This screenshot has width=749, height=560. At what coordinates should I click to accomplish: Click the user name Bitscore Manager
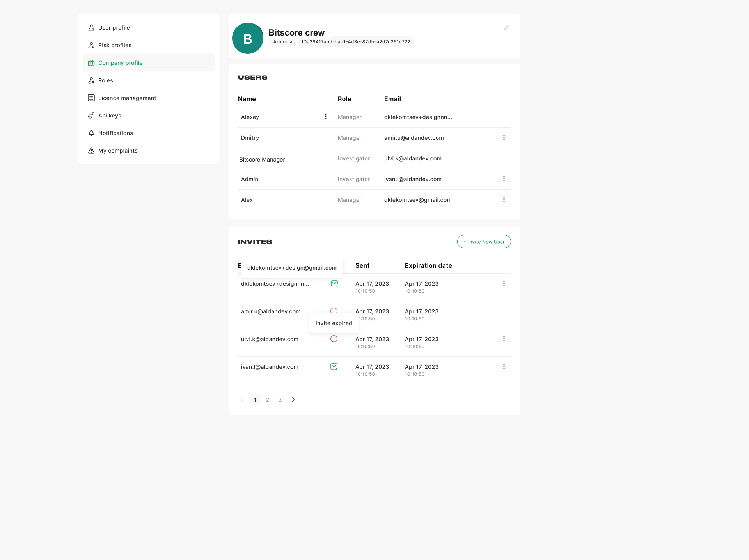pos(262,160)
